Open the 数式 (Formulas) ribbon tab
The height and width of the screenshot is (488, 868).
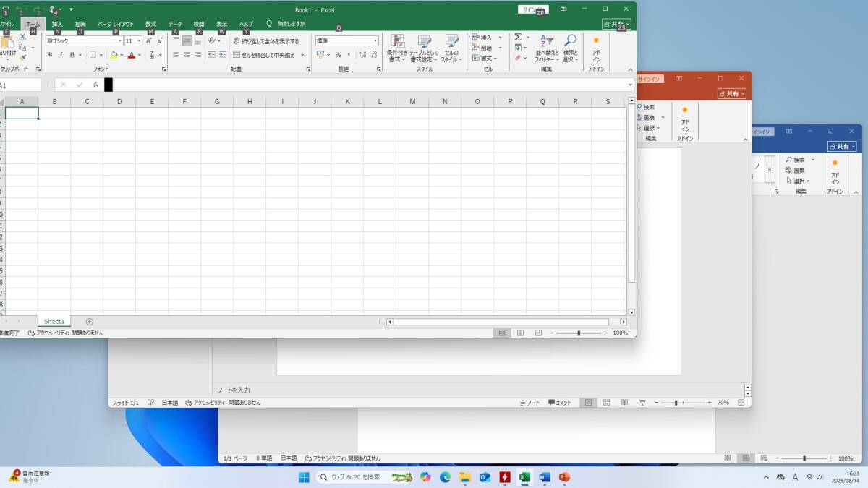150,24
